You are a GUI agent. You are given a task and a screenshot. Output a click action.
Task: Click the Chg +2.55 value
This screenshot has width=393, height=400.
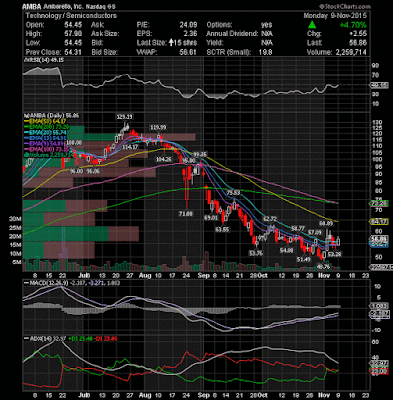[358, 34]
